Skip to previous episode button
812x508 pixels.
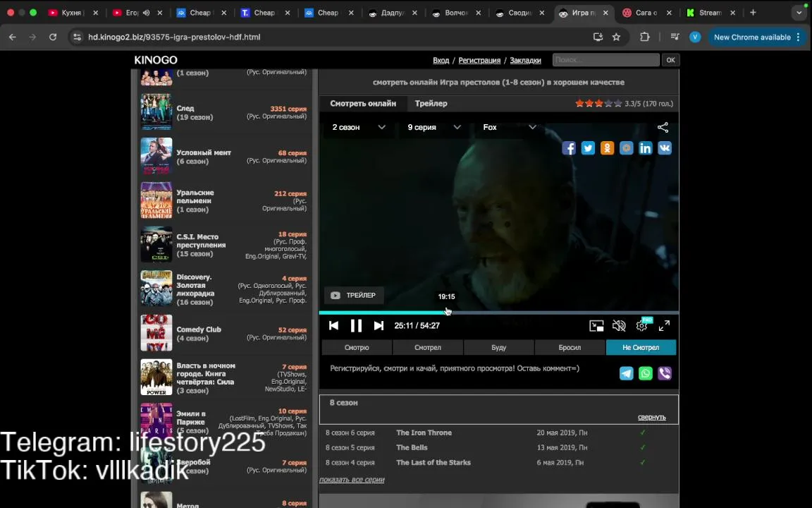pyautogui.click(x=333, y=325)
